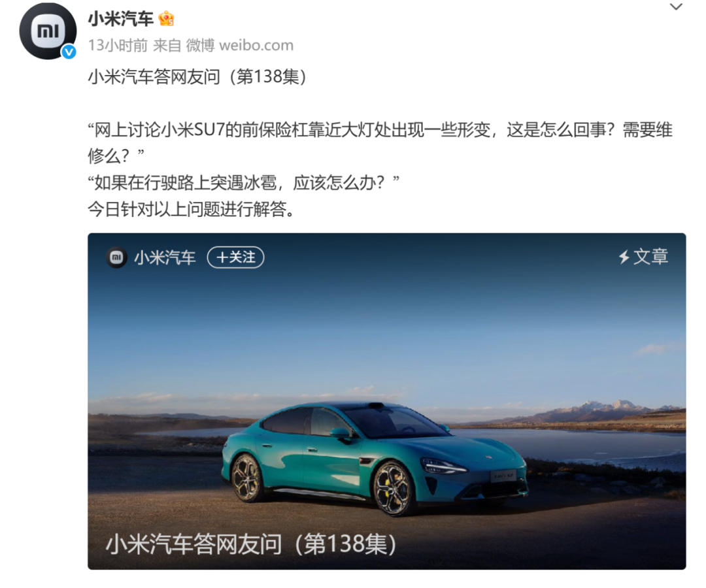Click the 13小时前 timestamp

click(118, 46)
